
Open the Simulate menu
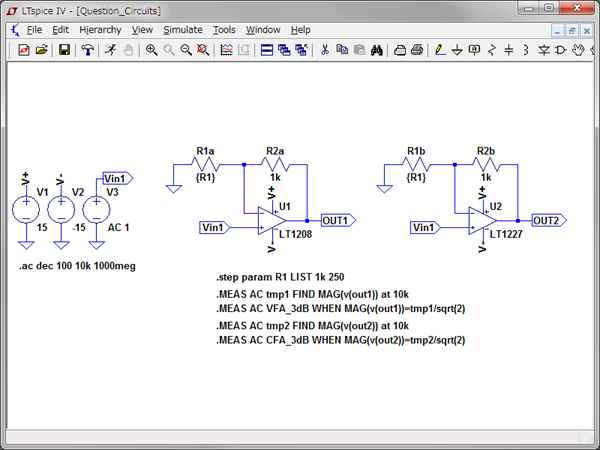(182, 30)
